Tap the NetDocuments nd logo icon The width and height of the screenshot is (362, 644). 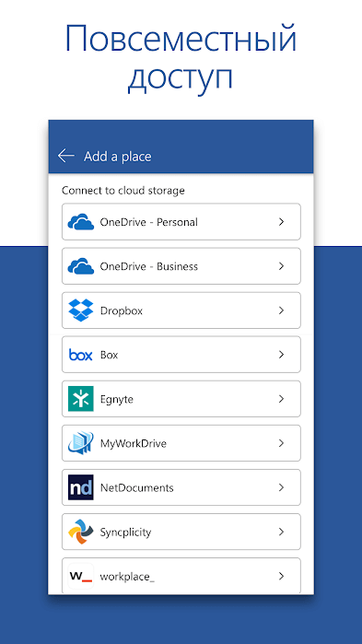click(80, 487)
